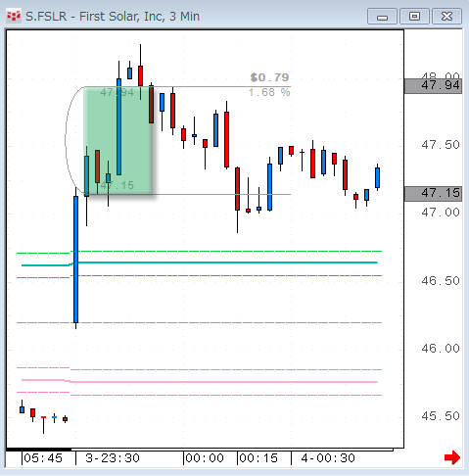The image size is (469, 476).
Task: Click the title text S.FSLR - First Solar, Inc, 3 Min
Action: pyautogui.click(x=113, y=17)
